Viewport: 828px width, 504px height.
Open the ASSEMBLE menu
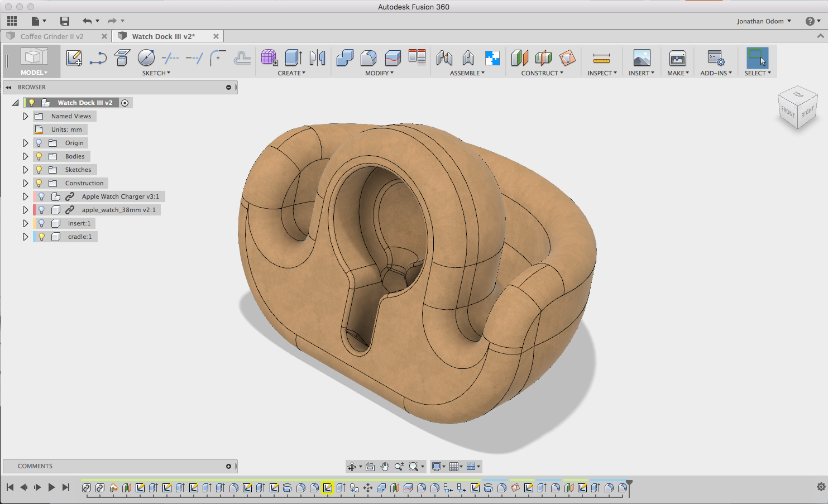click(467, 73)
